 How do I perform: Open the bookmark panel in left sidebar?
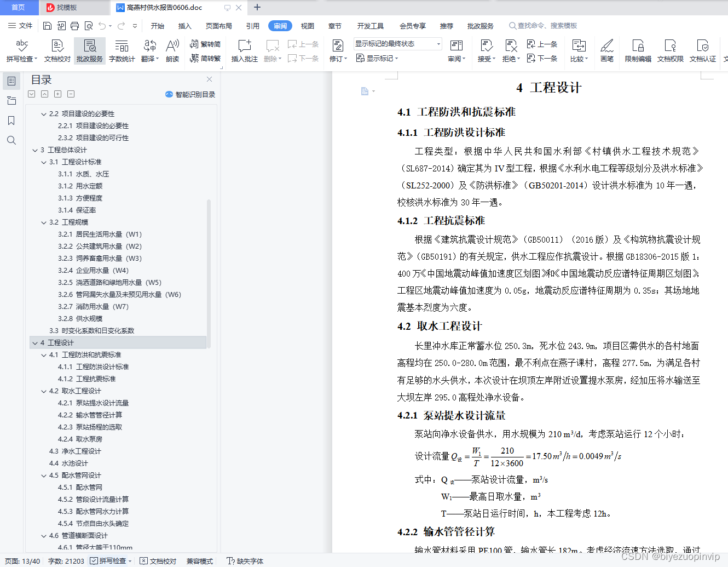pos(11,121)
